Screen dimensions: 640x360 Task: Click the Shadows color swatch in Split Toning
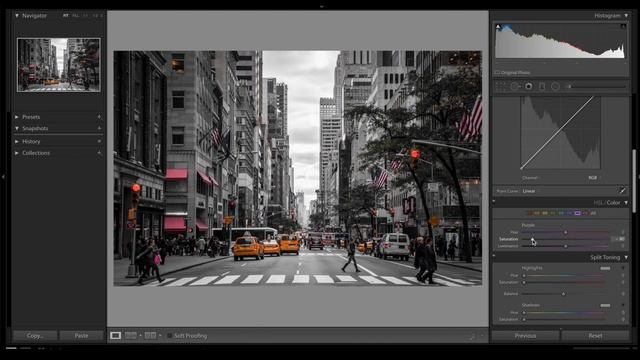point(605,305)
